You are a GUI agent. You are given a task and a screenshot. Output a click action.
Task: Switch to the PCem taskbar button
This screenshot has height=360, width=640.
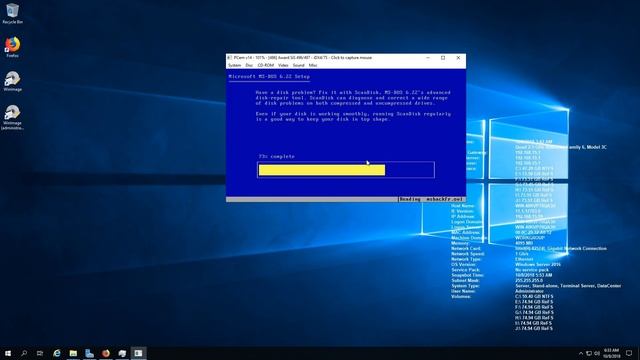(x=138, y=353)
